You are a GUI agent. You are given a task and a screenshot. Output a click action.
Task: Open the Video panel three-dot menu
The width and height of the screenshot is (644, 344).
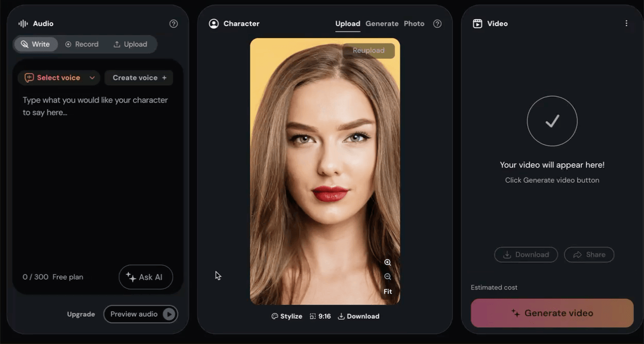tap(626, 23)
